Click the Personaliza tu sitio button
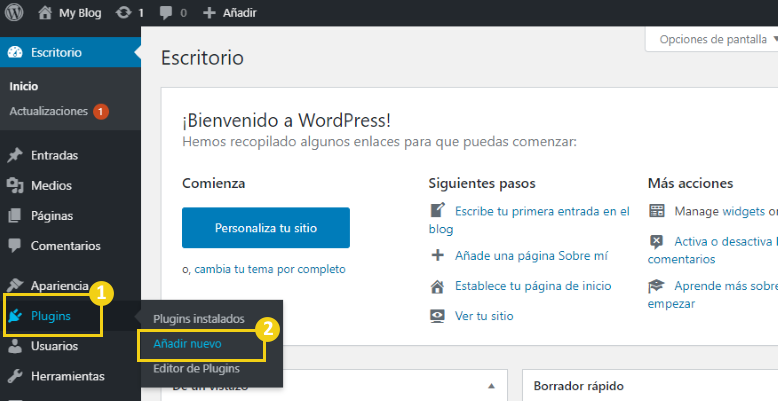The height and width of the screenshot is (401, 778). (x=266, y=228)
